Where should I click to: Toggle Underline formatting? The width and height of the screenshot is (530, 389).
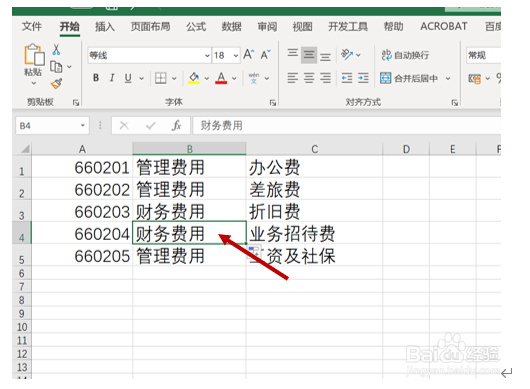click(x=128, y=78)
